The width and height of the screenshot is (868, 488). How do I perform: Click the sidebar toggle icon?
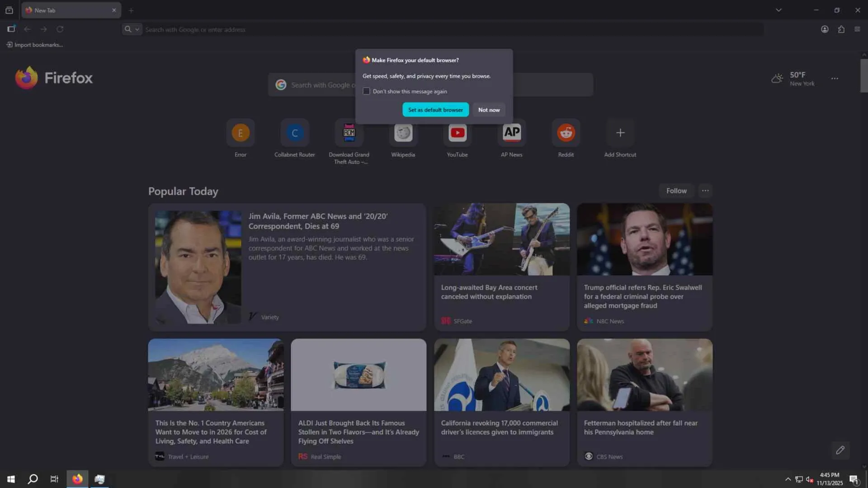click(11, 29)
